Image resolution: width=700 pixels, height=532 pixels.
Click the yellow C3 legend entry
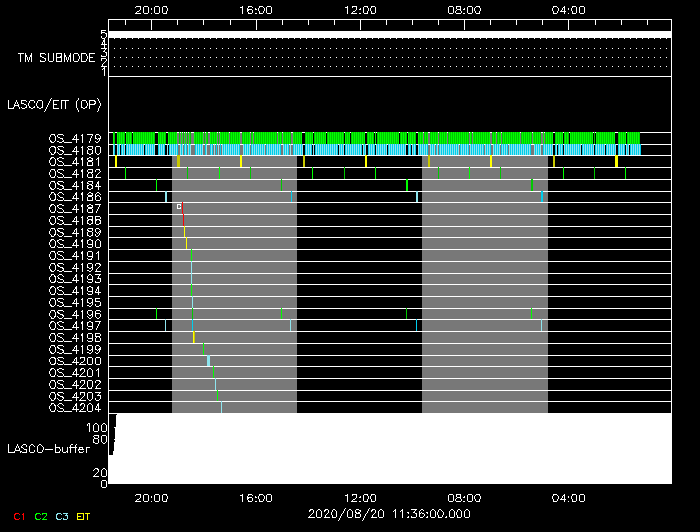(x=62, y=516)
